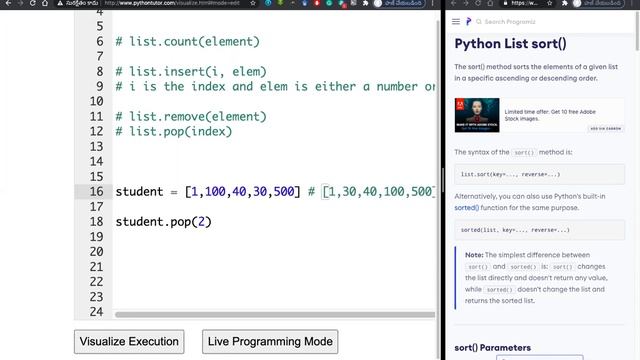Open the Programiz hamburger menu

click(x=456, y=22)
